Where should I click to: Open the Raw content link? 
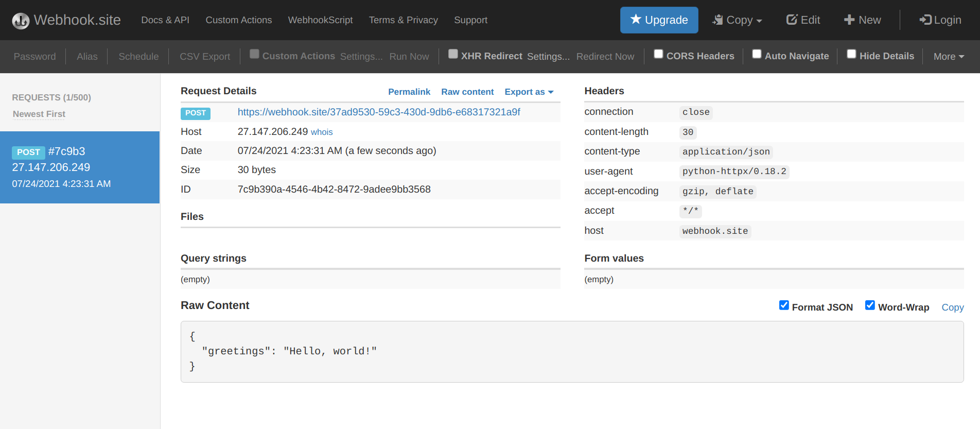467,92
